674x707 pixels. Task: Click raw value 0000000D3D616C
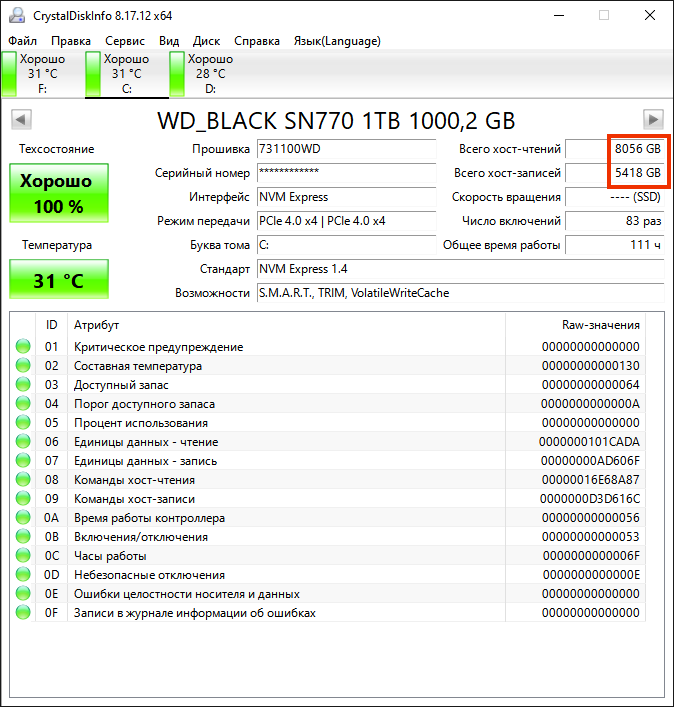coord(590,499)
